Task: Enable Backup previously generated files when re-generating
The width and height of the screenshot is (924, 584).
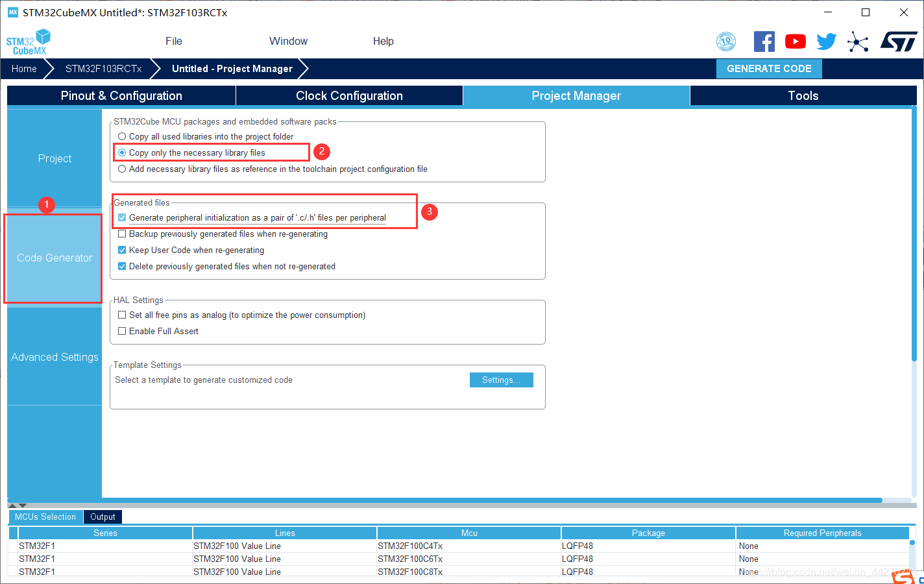Action: (x=122, y=234)
